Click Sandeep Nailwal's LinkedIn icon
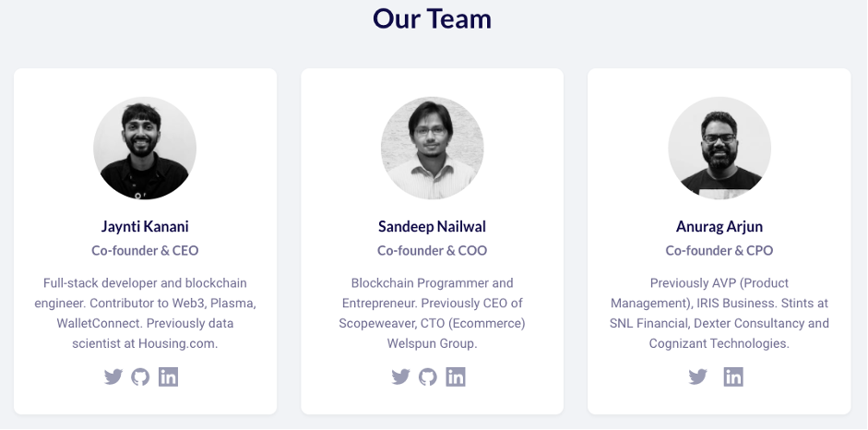The height and width of the screenshot is (430, 868). (456, 376)
